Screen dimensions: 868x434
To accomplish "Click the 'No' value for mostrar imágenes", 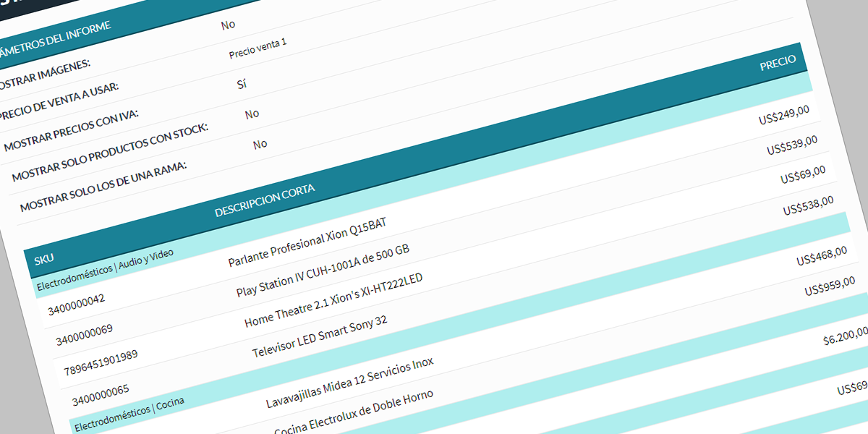I will pos(229,25).
